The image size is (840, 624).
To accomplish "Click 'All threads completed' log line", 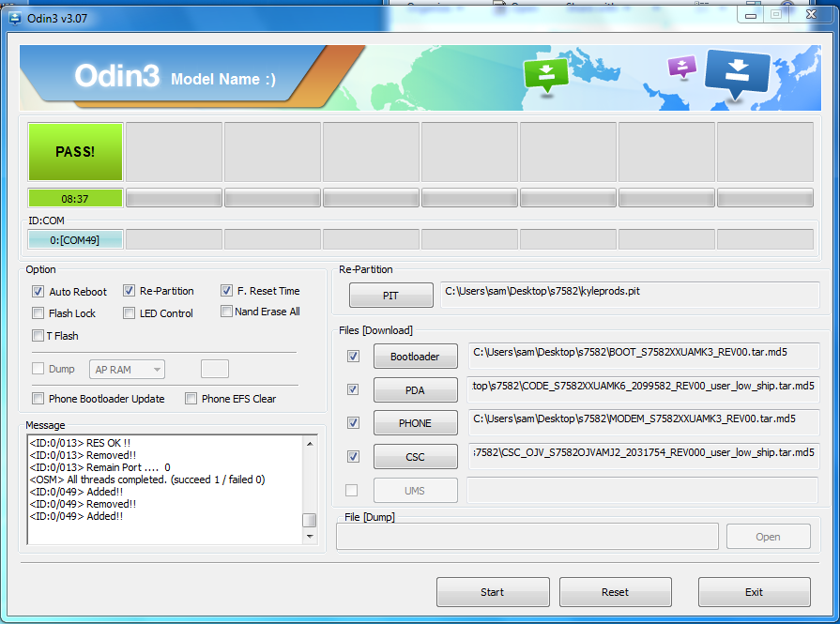I will pos(147,479).
